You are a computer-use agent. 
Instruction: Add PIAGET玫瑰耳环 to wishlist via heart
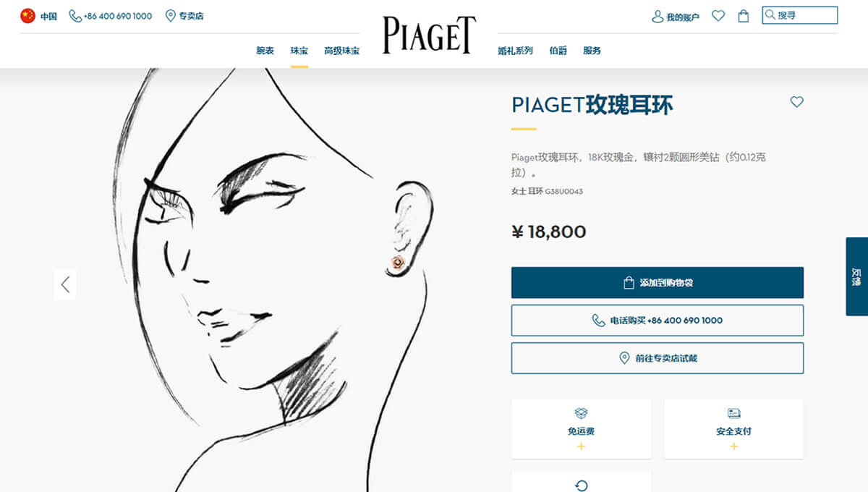point(796,102)
